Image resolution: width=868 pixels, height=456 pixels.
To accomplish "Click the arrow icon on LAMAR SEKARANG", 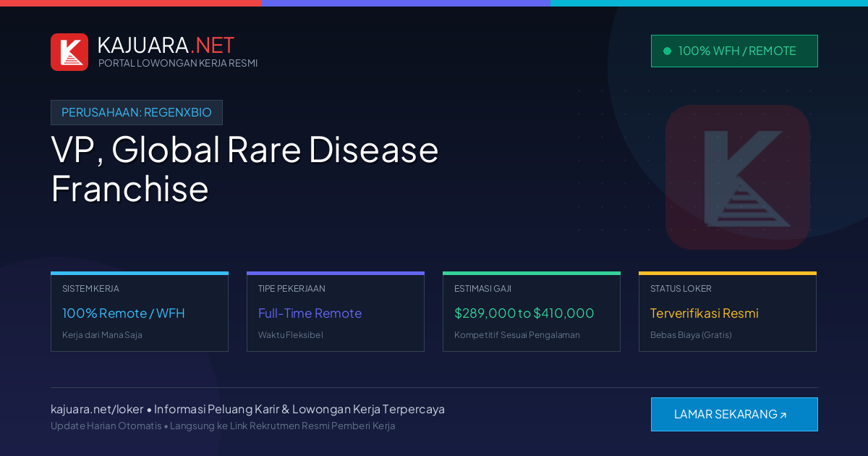I will tap(783, 415).
